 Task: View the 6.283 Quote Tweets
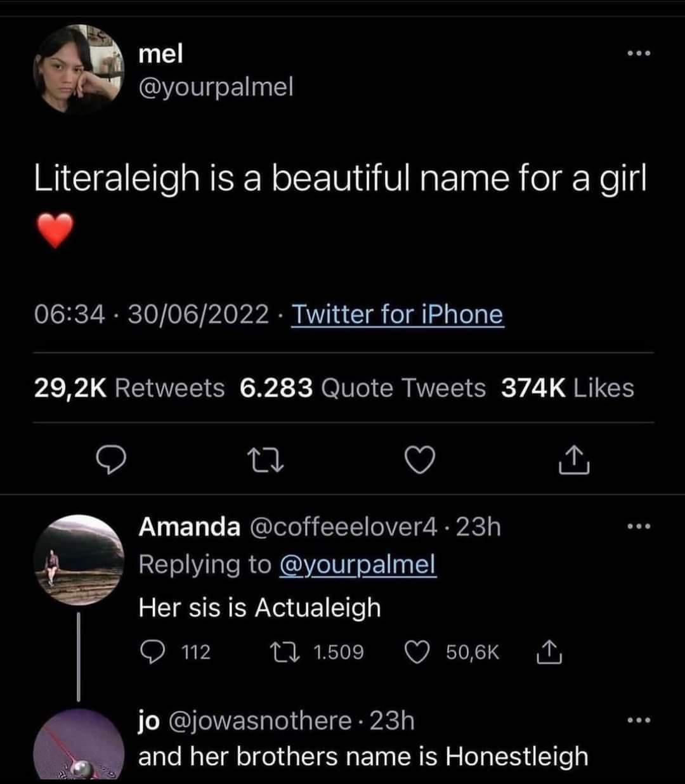coord(363,388)
